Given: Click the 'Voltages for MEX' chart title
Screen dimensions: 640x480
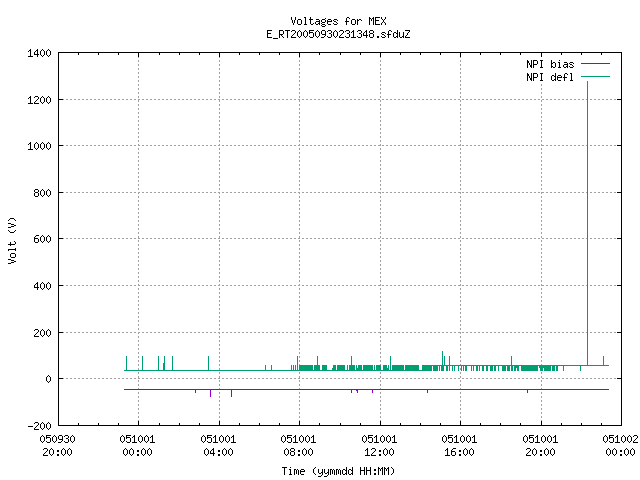Looking at the screenshot, I should (338, 21).
